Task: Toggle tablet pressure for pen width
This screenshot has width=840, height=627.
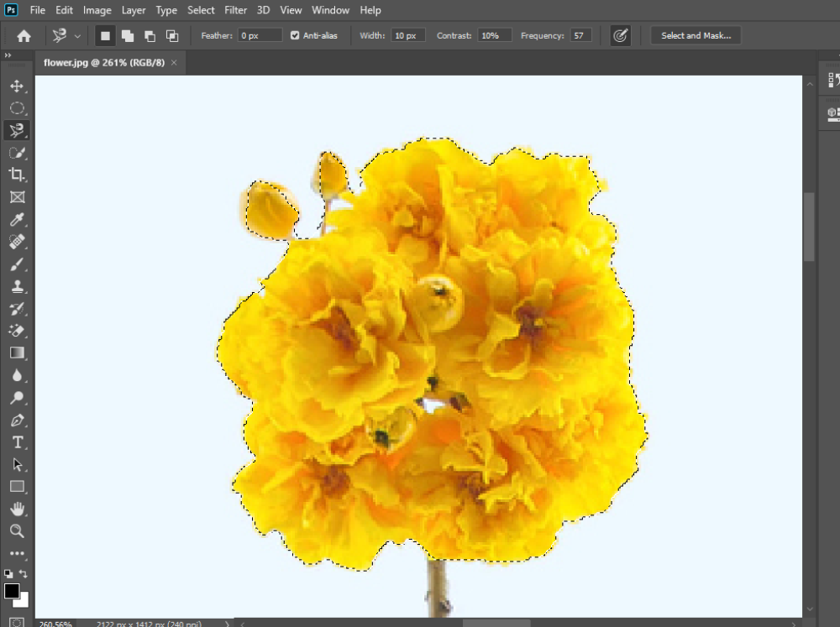Action: pyautogui.click(x=620, y=36)
